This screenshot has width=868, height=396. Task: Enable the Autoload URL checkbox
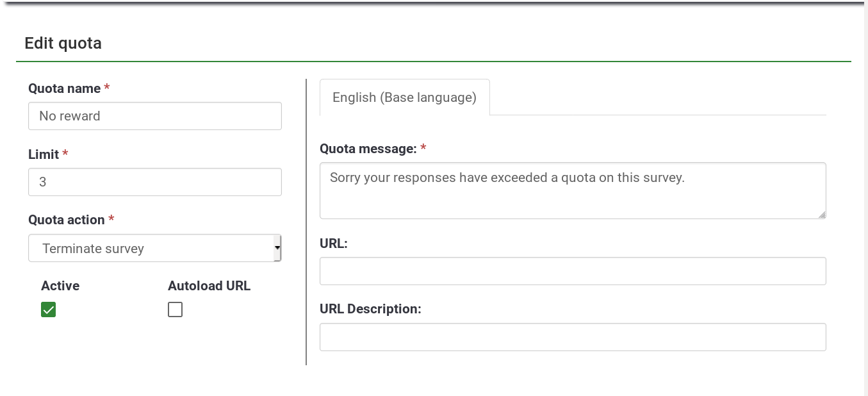click(x=175, y=309)
